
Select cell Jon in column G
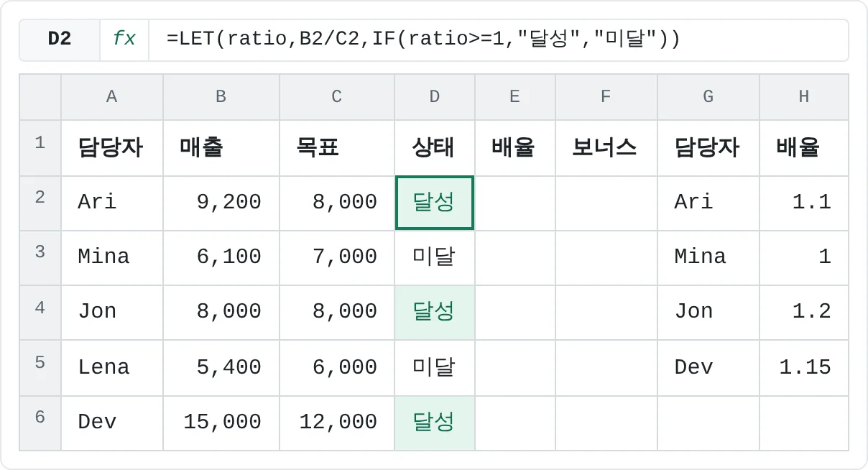tap(708, 313)
